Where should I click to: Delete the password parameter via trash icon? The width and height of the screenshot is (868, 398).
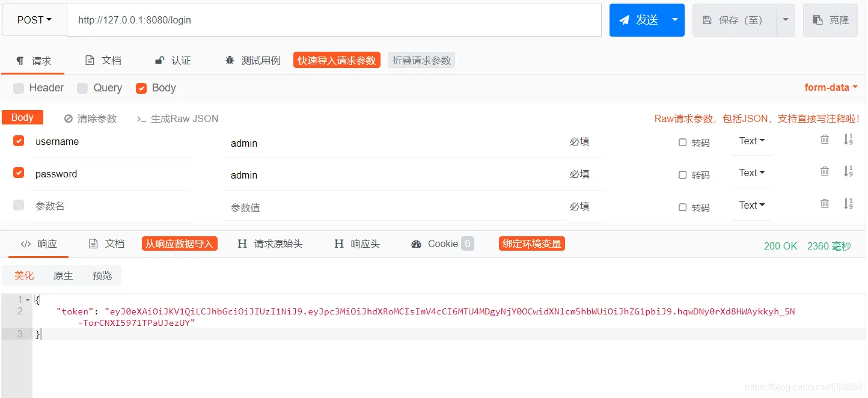825,171
